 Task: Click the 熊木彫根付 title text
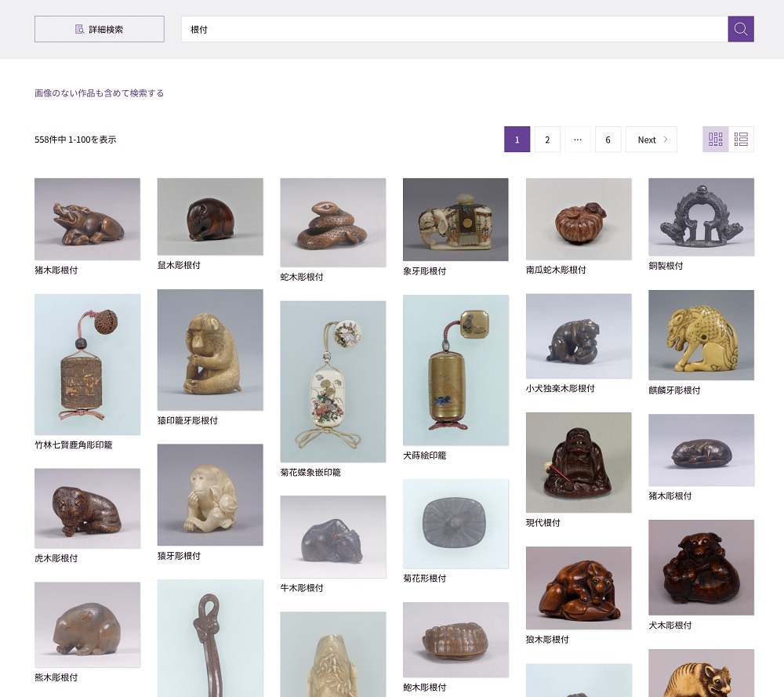click(56, 677)
